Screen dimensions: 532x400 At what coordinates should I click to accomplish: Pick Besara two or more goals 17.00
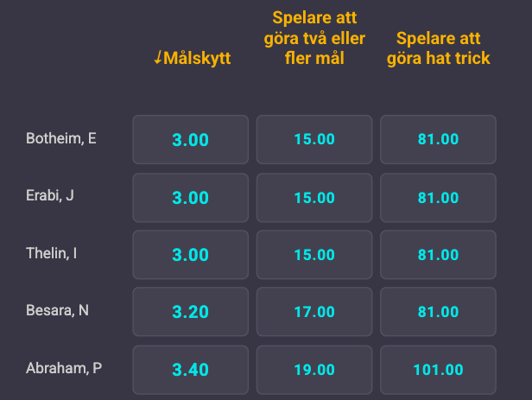click(314, 312)
